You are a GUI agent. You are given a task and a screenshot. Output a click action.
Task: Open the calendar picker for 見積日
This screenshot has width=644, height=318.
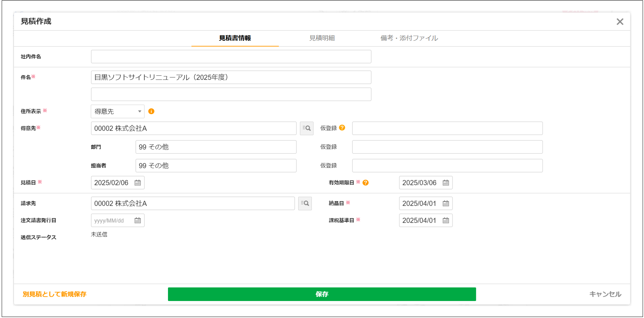click(x=138, y=182)
